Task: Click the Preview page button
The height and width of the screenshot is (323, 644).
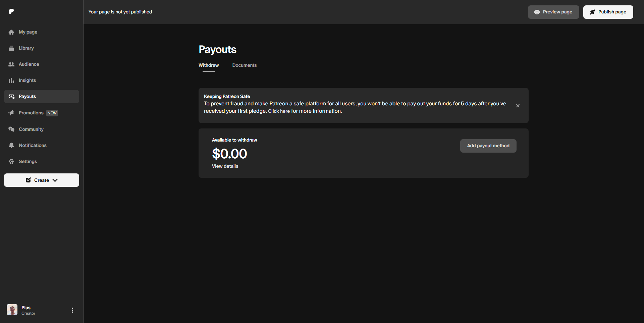Action: point(553,12)
